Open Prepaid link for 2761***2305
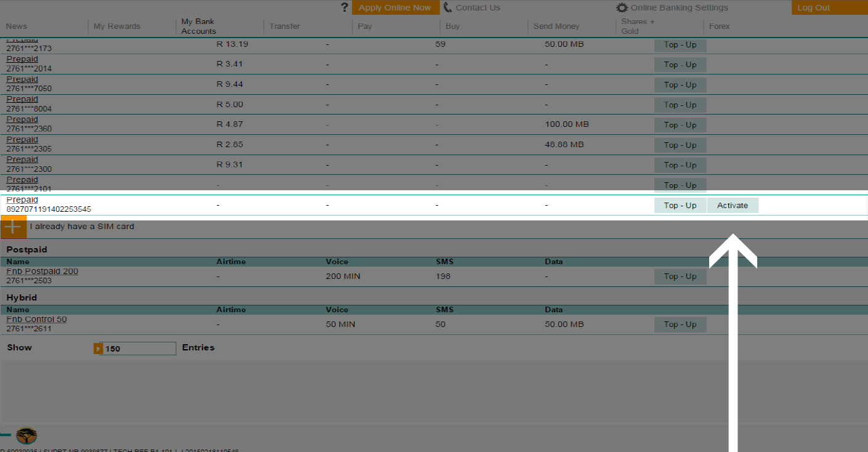Screen dimensions: 868x452 pos(22,140)
